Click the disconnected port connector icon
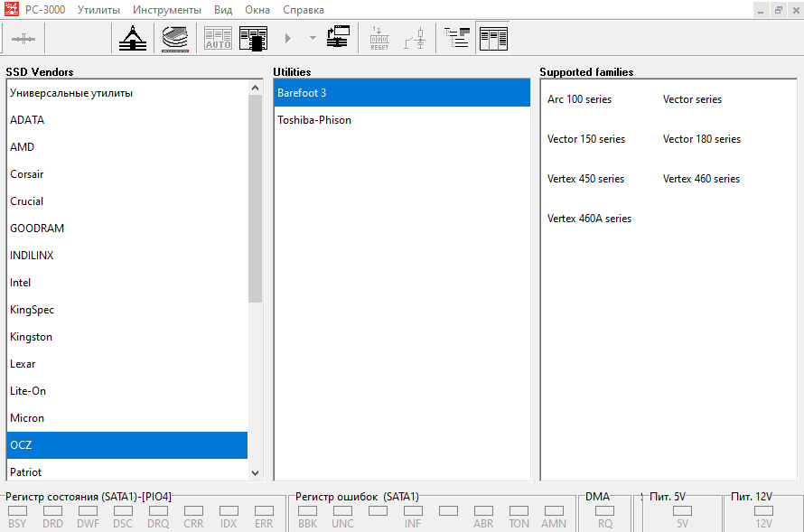The width and height of the screenshot is (804, 532). tap(23, 39)
